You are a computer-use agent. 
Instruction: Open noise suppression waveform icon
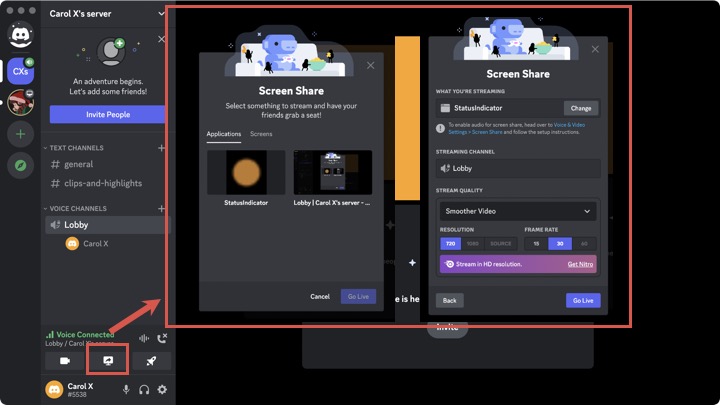coord(144,338)
